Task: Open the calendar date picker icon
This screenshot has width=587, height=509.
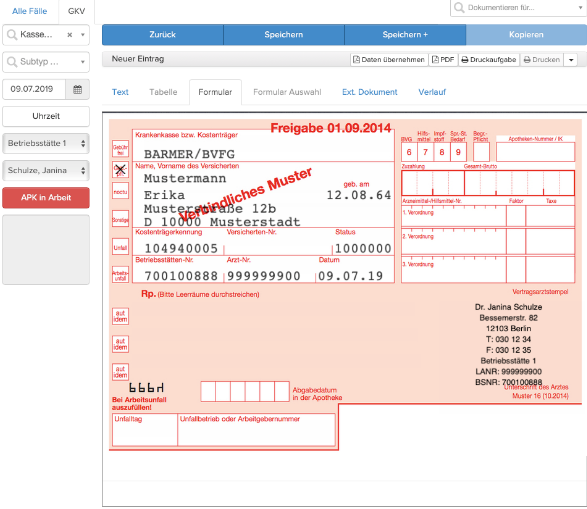Action: (x=77, y=89)
